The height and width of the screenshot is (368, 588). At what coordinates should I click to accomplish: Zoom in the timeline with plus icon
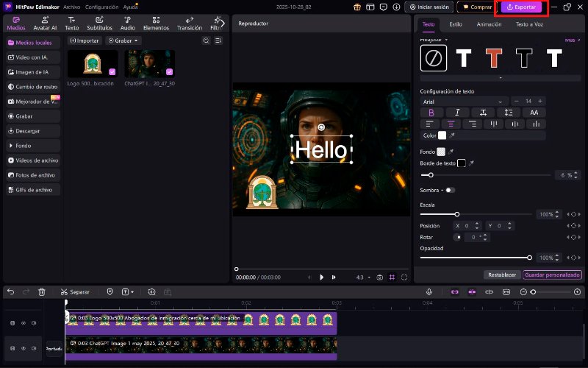tap(577, 291)
